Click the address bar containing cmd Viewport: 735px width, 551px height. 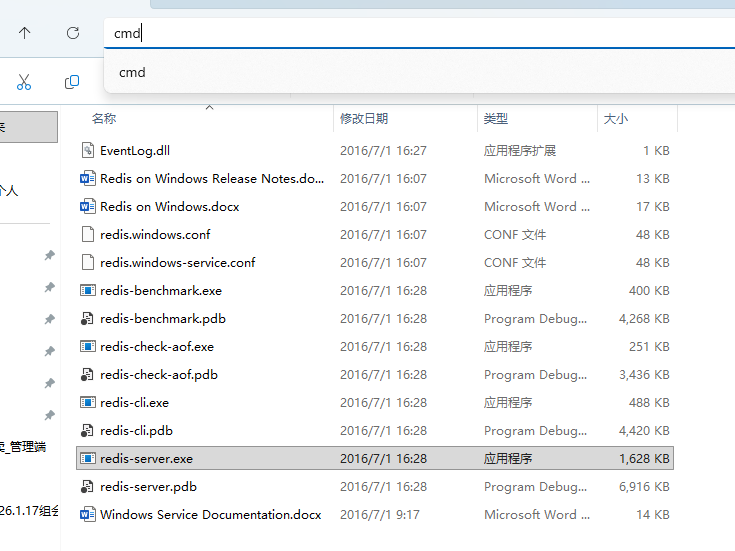(x=419, y=33)
